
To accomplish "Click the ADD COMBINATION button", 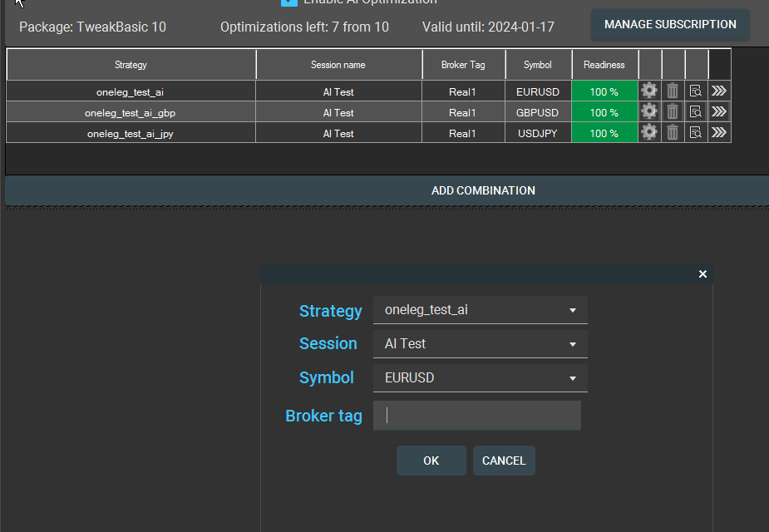I will [x=482, y=190].
